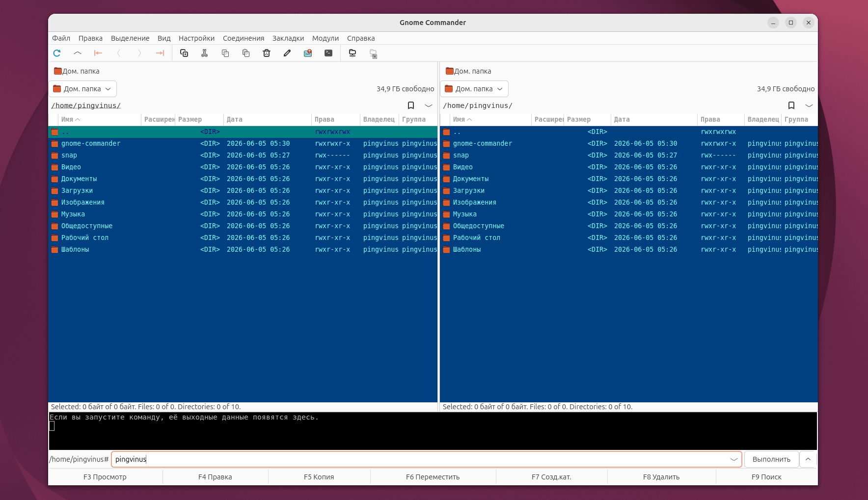Open right panel Дом. папка device dropdown
The width and height of the screenshot is (868, 500).
[474, 89]
